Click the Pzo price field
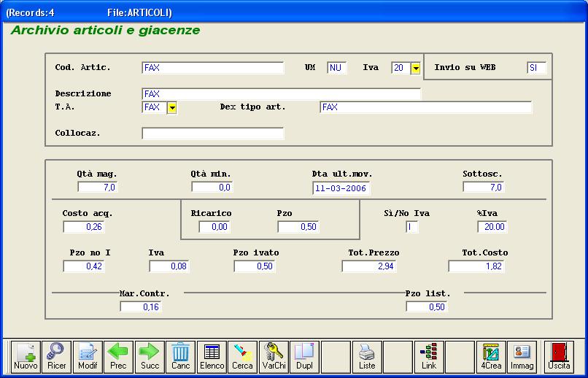The width and height of the screenshot is (588, 378). [x=298, y=227]
